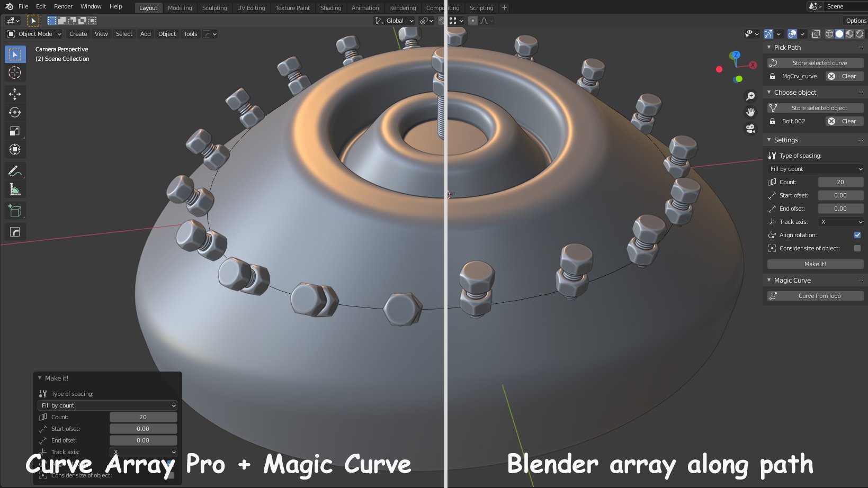Open the Fill by count spacing dropdown
Screen dimensions: 868x488
[815, 168]
